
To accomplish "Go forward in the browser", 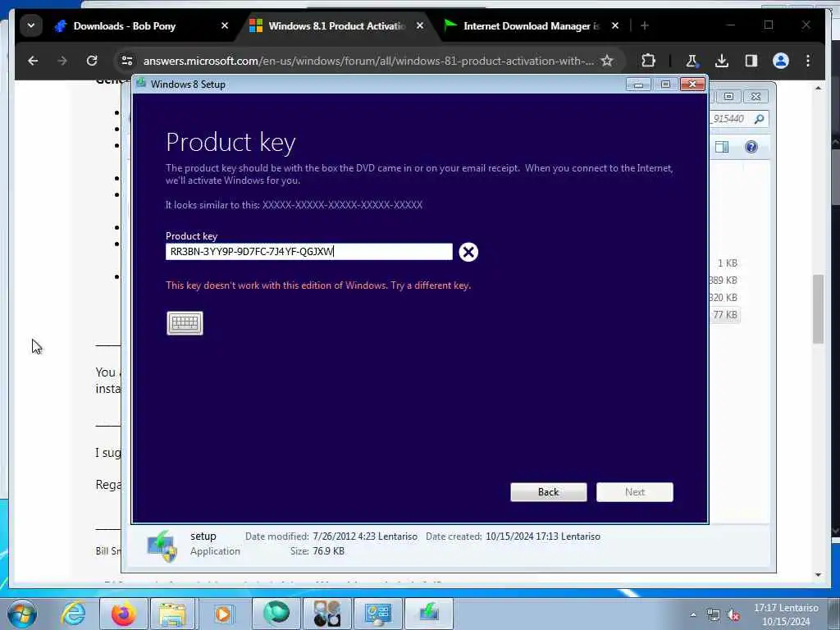I will pyautogui.click(x=62, y=61).
